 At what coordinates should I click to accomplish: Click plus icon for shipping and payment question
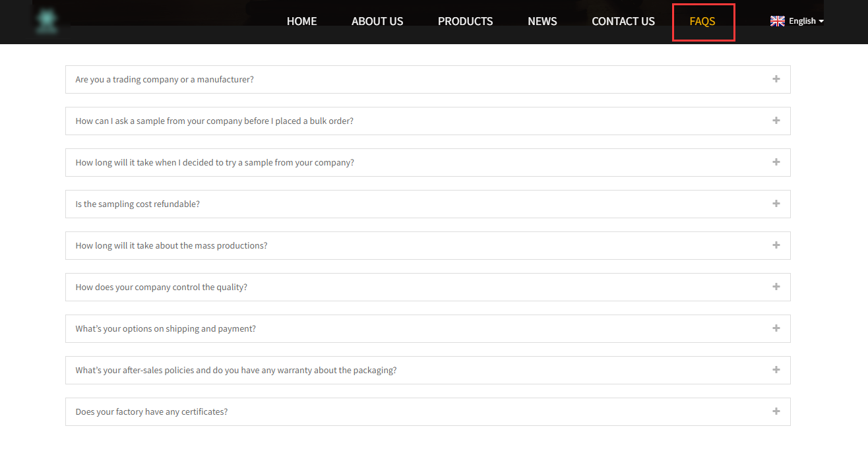(776, 328)
